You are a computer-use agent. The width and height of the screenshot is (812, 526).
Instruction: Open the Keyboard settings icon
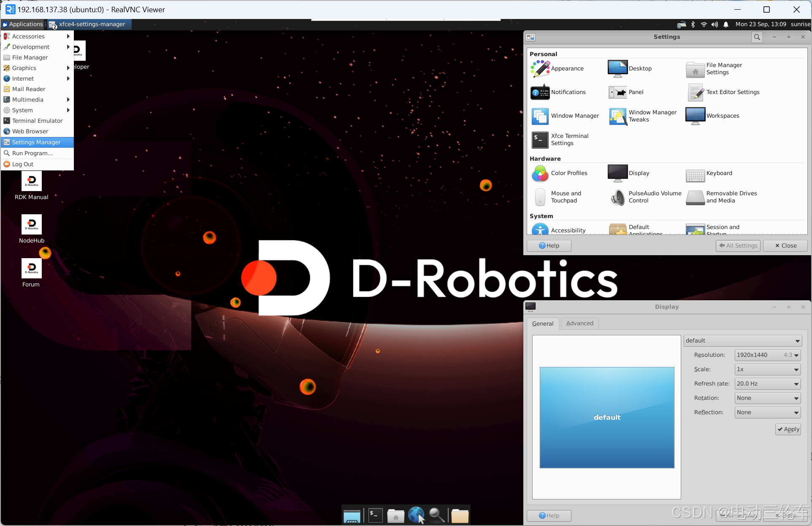point(696,173)
